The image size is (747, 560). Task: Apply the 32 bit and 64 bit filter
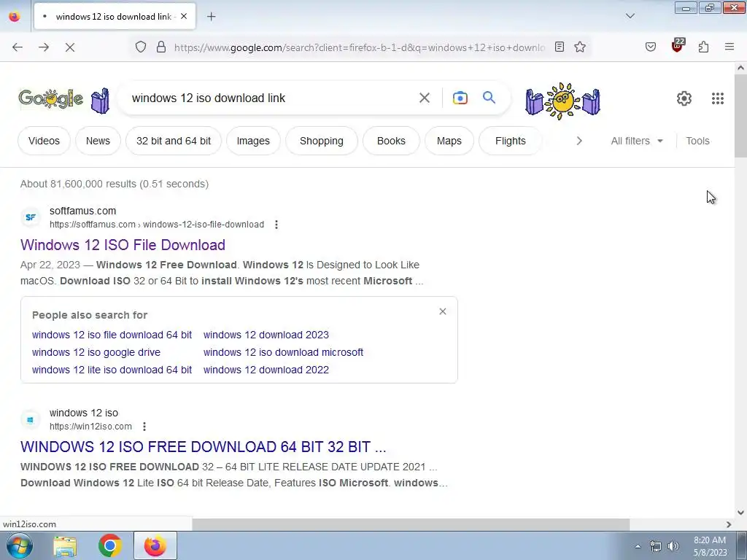coord(174,141)
